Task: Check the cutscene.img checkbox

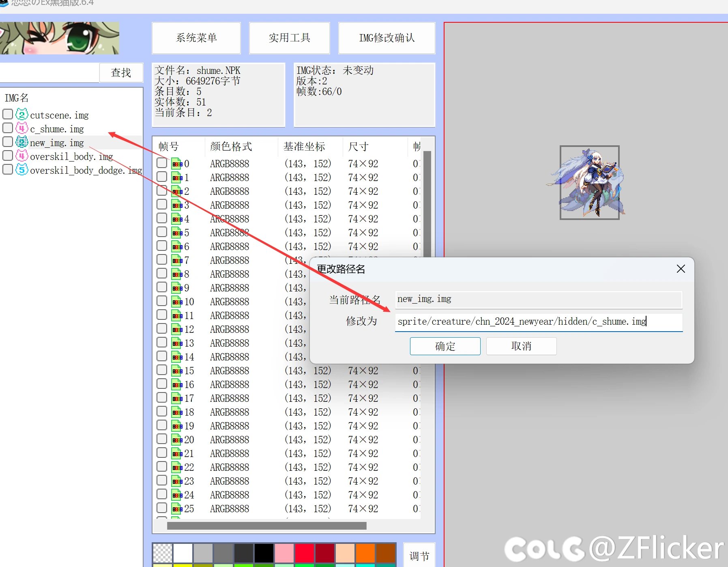Action: (8, 114)
